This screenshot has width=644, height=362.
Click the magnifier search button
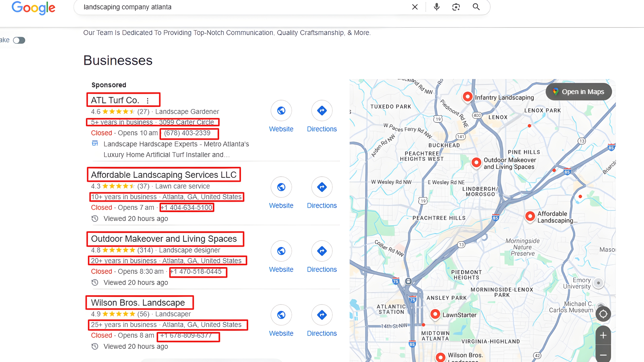point(476,7)
